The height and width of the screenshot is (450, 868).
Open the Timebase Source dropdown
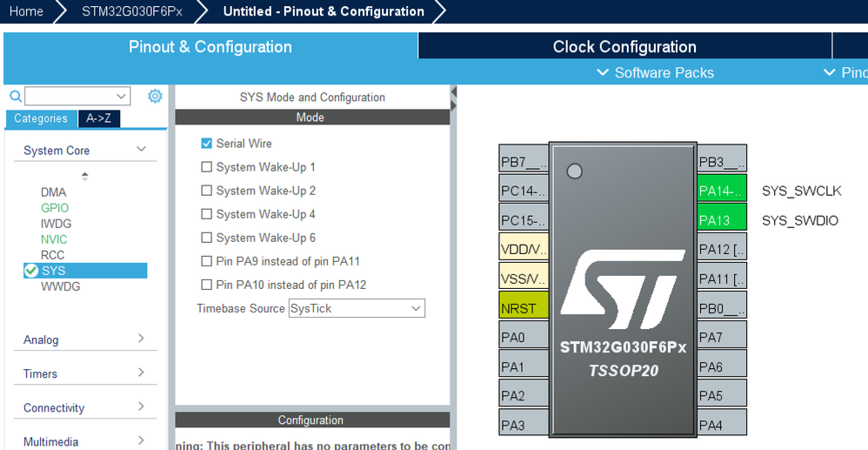357,308
